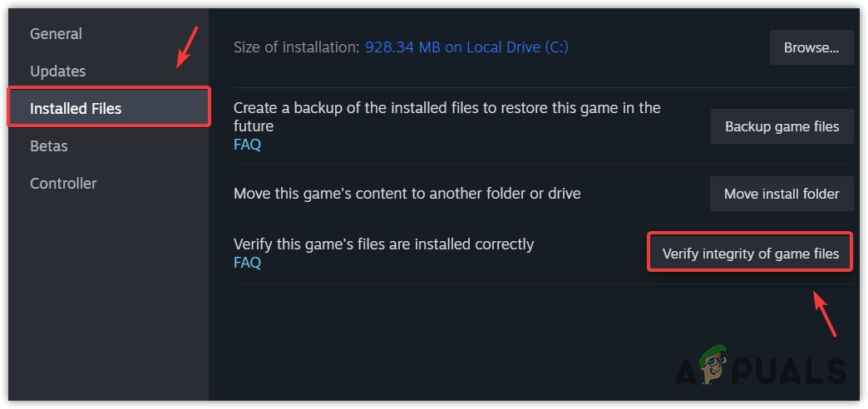
Task: Open the FAQ link under the backup description
Action: pyautogui.click(x=247, y=145)
